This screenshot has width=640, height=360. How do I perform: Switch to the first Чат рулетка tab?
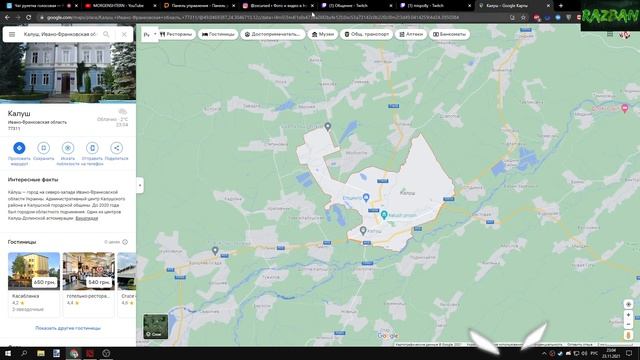coord(40,6)
